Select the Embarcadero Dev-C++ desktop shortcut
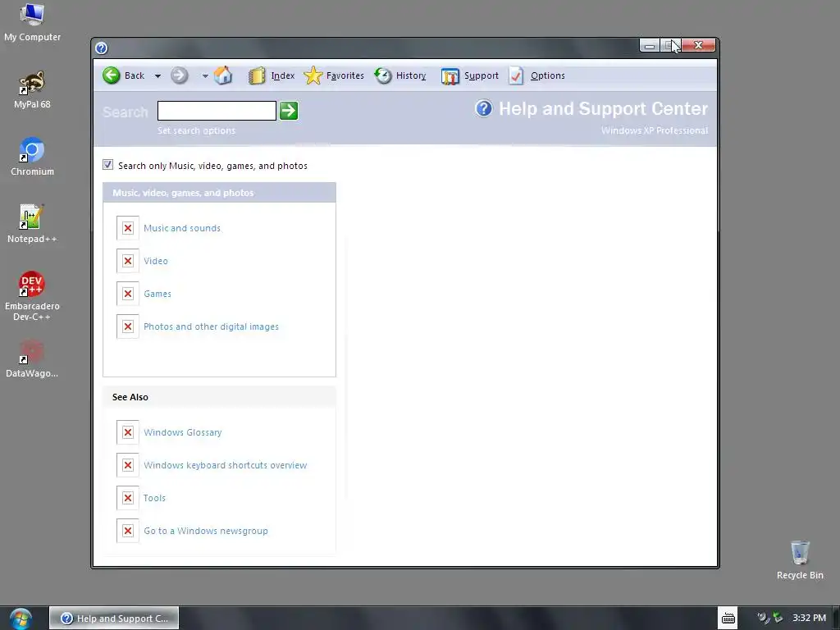This screenshot has height=630, width=840. 32,296
